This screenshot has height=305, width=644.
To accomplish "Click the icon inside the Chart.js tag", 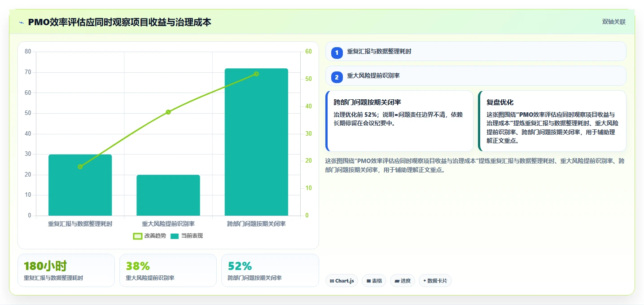I will [332, 281].
